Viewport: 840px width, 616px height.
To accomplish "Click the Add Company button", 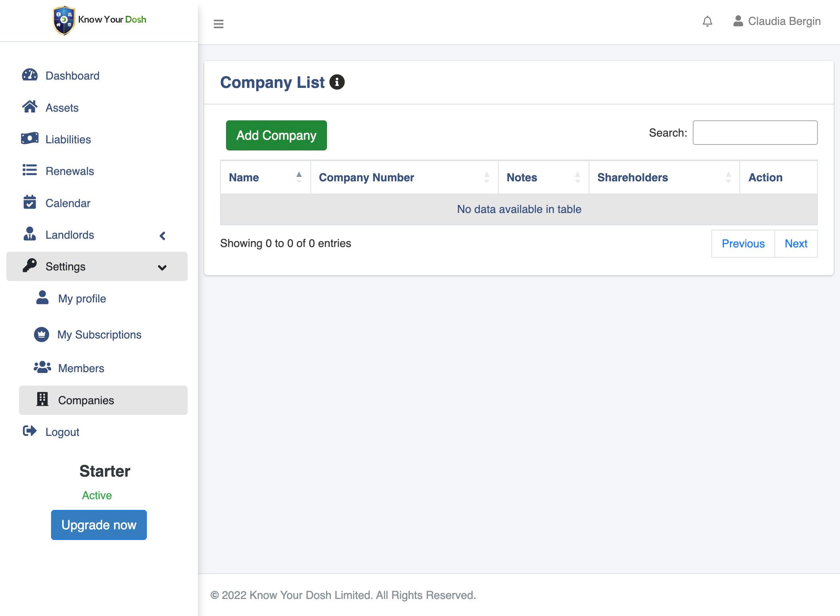I will [x=276, y=135].
